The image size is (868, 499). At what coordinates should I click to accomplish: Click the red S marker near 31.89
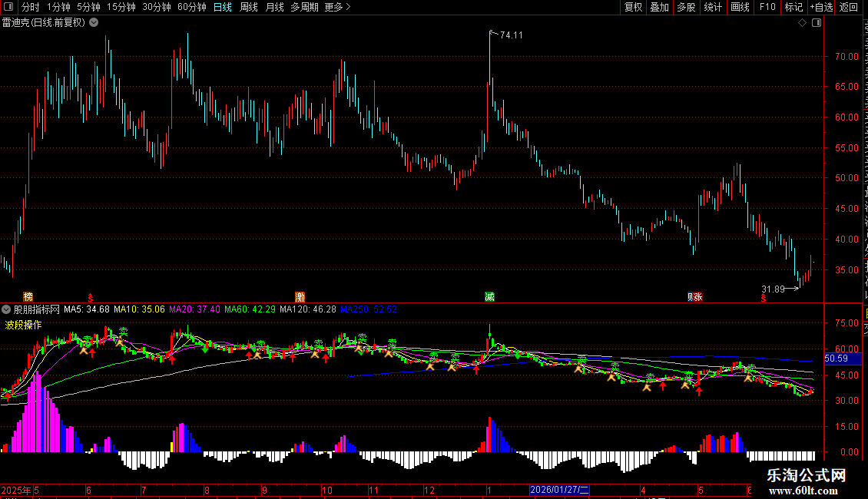click(x=764, y=298)
